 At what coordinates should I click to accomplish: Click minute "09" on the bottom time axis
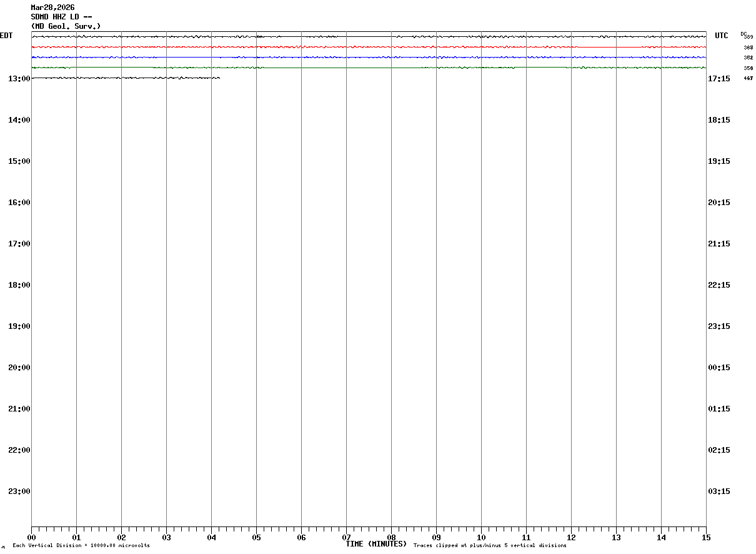pyautogui.click(x=436, y=537)
